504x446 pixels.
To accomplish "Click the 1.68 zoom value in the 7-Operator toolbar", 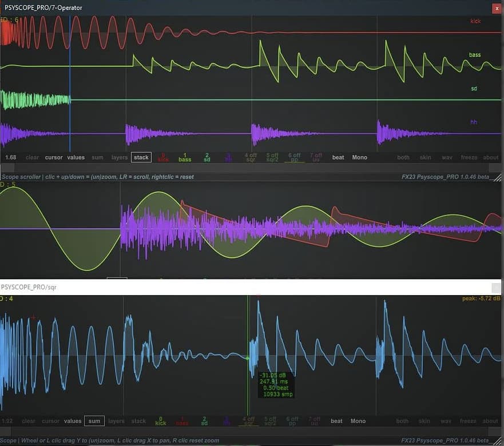I will pyautogui.click(x=11, y=157).
